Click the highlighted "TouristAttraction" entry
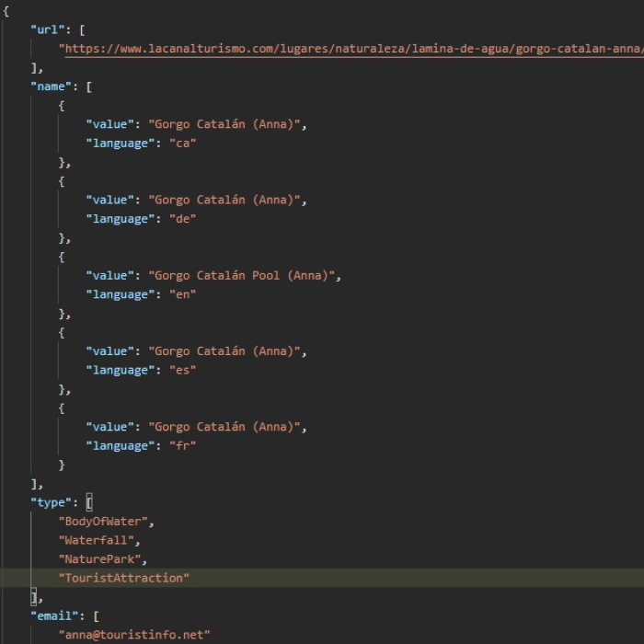 click(x=123, y=579)
